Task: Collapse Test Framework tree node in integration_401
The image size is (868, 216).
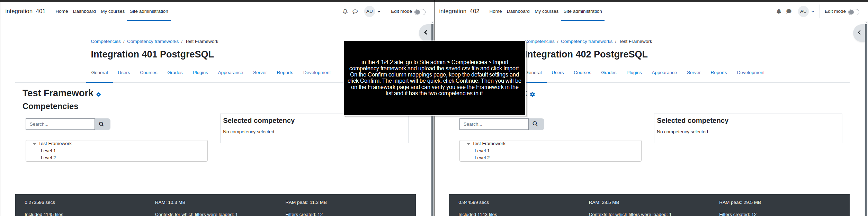Action: [x=35, y=144]
